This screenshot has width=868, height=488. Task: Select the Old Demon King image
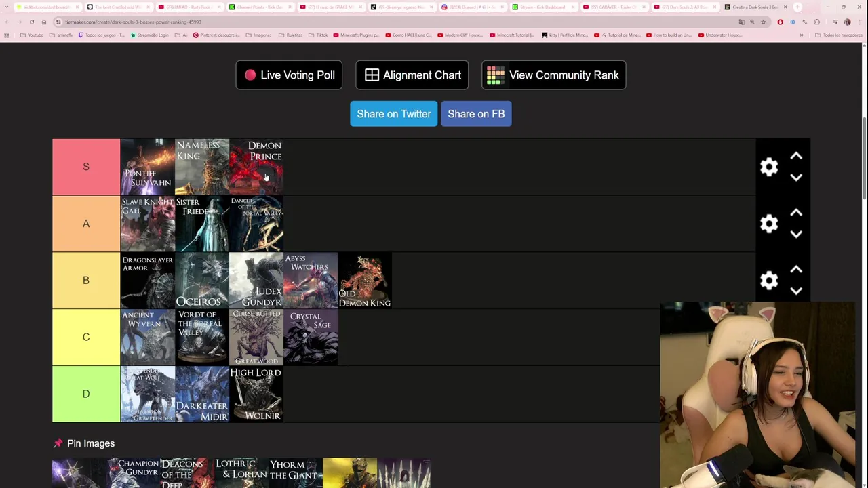pyautogui.click(x=365, y=281)
